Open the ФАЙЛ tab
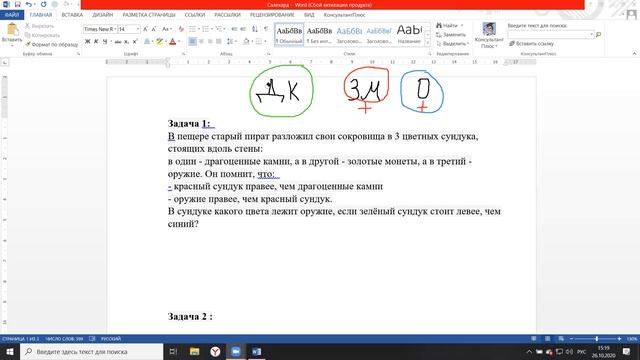Viewport: 640px width, 360px height. click(x=12, y=15)
